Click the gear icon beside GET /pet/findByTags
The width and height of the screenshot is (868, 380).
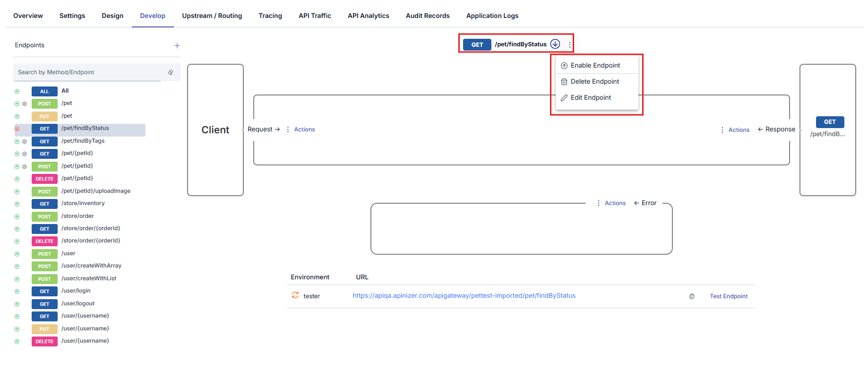pyautogui.click(x=25, y=142)
